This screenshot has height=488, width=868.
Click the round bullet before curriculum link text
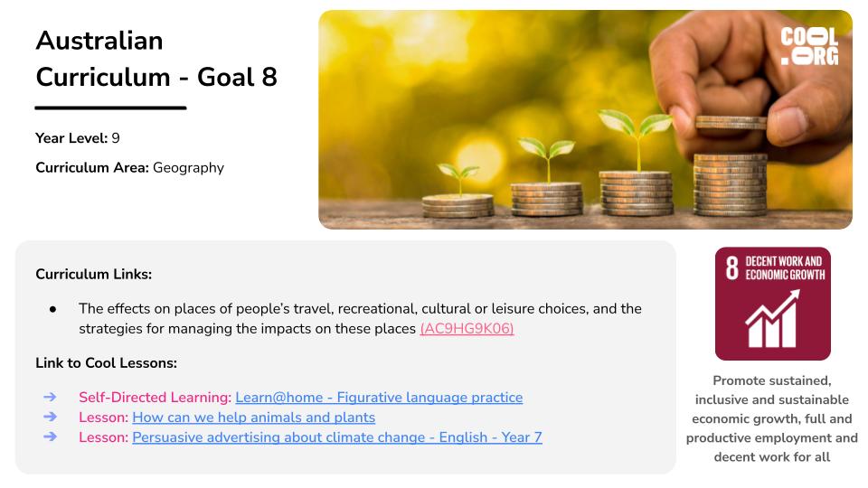coord(52,309)
